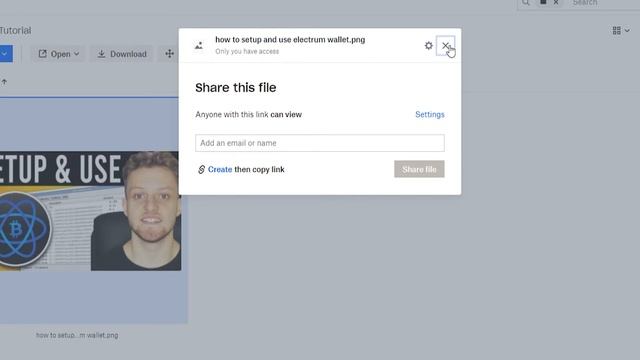Click the Only you have access text

point(247,51)
